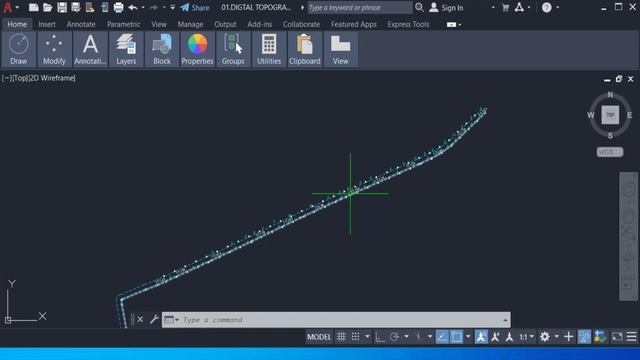Image resolution: width=640 pixels, height=360 pixels.
Task: Switch to the Annotate ribbon tab
Action: click(x=81, y=24)
